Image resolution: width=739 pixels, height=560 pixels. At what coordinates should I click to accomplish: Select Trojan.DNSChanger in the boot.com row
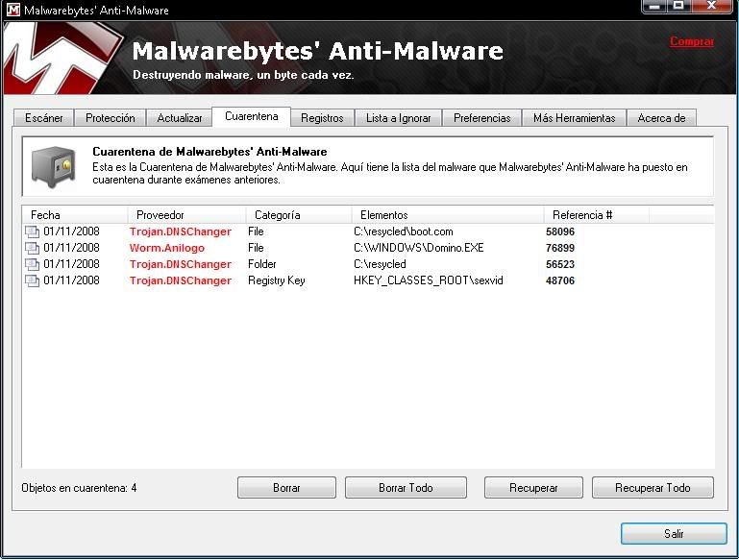pos(181,231)
